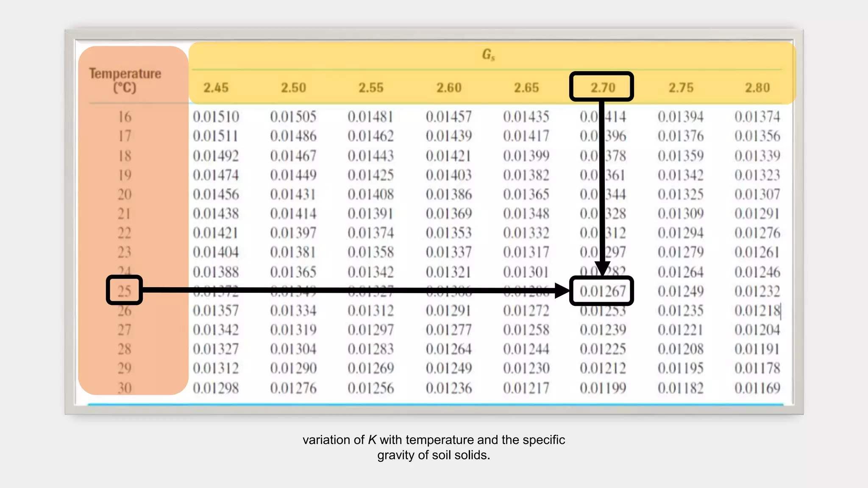Image resolution: width=868 pixels, height=488 pixels.
Task: Click value 0.01169 in last row
Action: pos(757,388)
